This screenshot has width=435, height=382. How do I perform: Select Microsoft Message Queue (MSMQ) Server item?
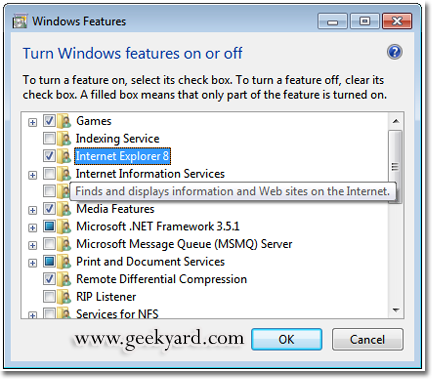point(184,244)
